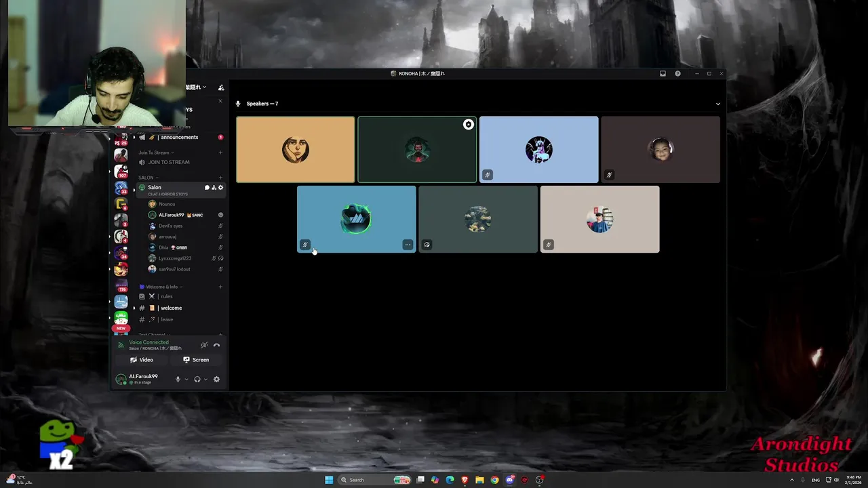Open chat for Salon channel

[207, 187]
